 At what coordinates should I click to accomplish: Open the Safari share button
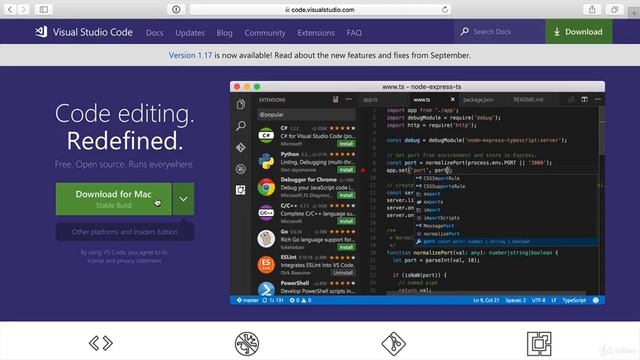coord(592,9)
